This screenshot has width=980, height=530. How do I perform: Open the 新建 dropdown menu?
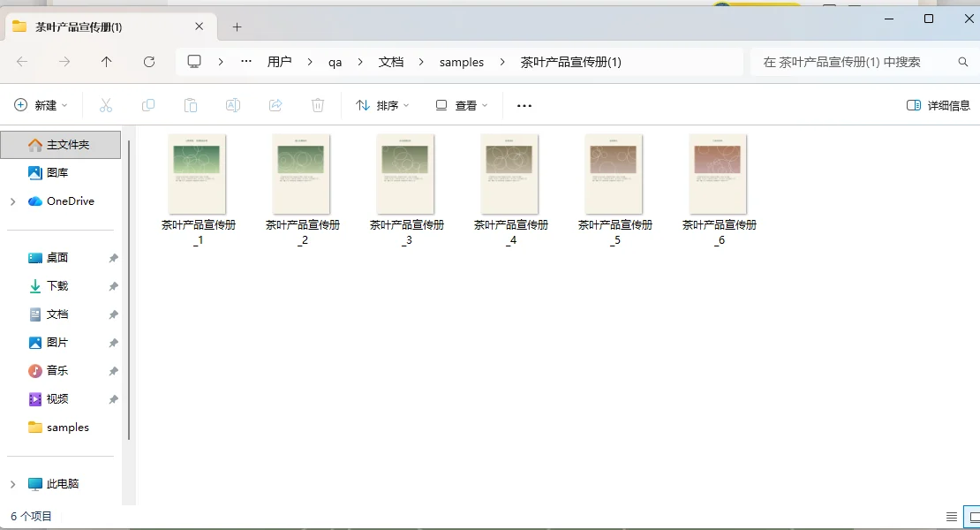click(x=41, y=106)
